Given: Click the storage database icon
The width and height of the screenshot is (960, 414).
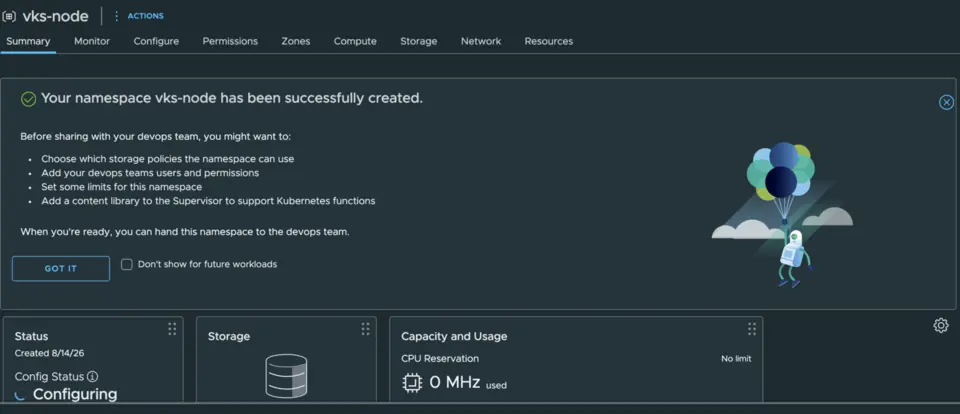Looking at the screenshot, I should pyautogui.click(x=286, y=376).
